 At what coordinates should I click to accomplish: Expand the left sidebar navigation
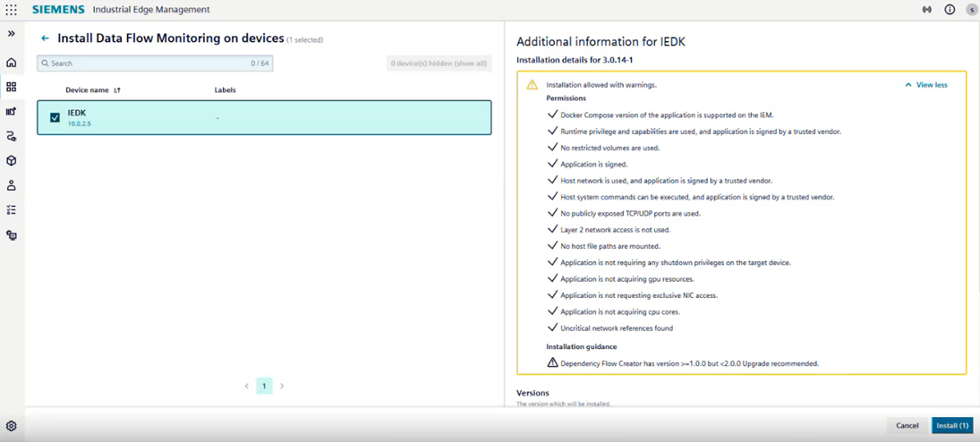[12, 33]
